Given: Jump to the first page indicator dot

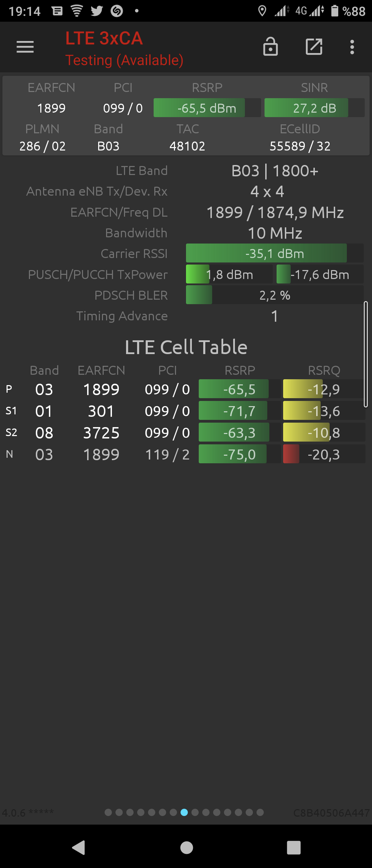Looking at the screenshot, I should point(108,813).
